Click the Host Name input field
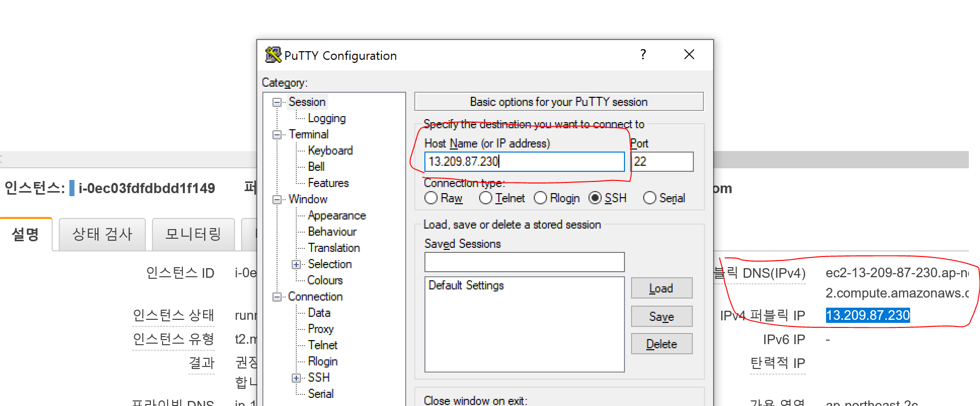This screenshot has width=980, height=406. click(524, 162)
